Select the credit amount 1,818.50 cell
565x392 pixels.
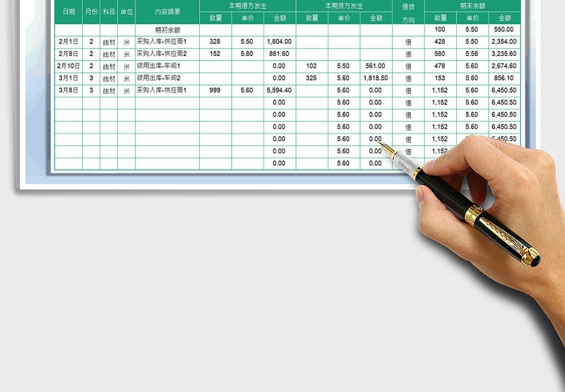(375, 78)
